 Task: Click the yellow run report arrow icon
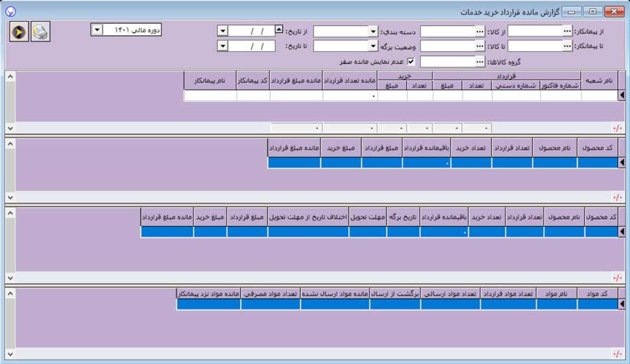(20, 32)
